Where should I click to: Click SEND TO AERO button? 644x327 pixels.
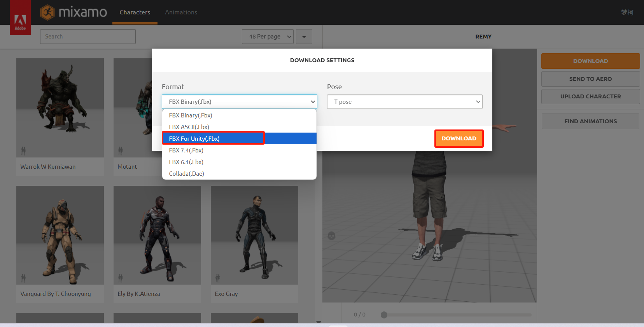coord(590,79)
